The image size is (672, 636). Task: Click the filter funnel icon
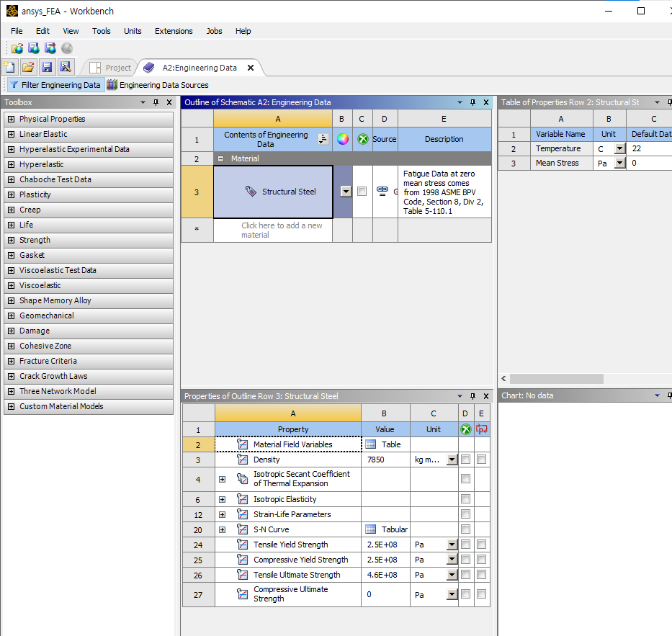click(x=14, y=85)
